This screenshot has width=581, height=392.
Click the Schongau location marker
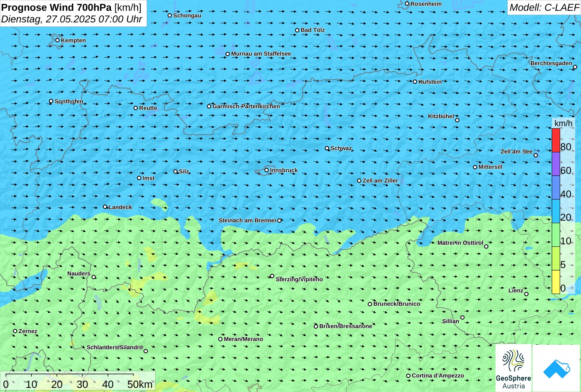(x=169, y=15)
